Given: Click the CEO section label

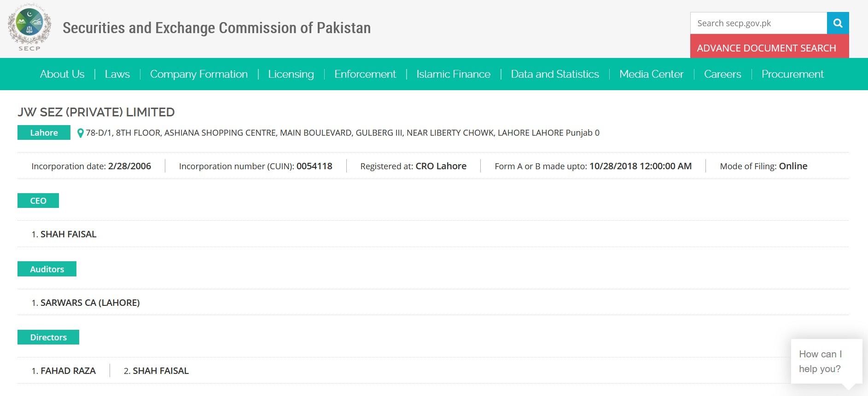Looking at the screenshot, I should point(38,201).
